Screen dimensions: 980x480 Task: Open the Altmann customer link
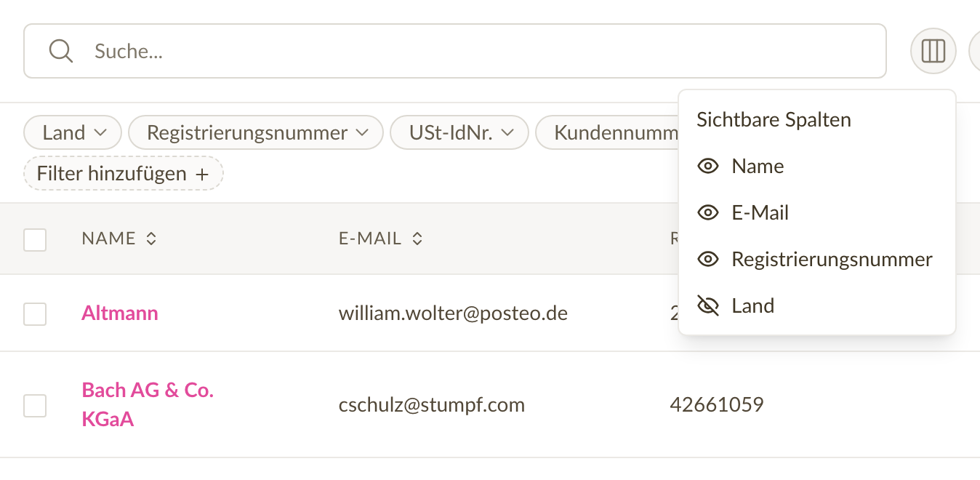click(x=120, y=313)
